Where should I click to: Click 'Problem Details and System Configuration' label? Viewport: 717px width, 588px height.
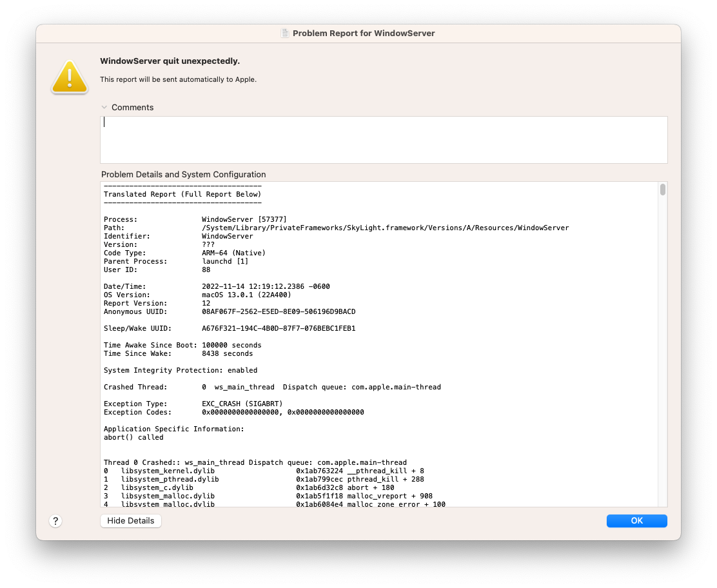pyautogui.click(x=183, y=175)
